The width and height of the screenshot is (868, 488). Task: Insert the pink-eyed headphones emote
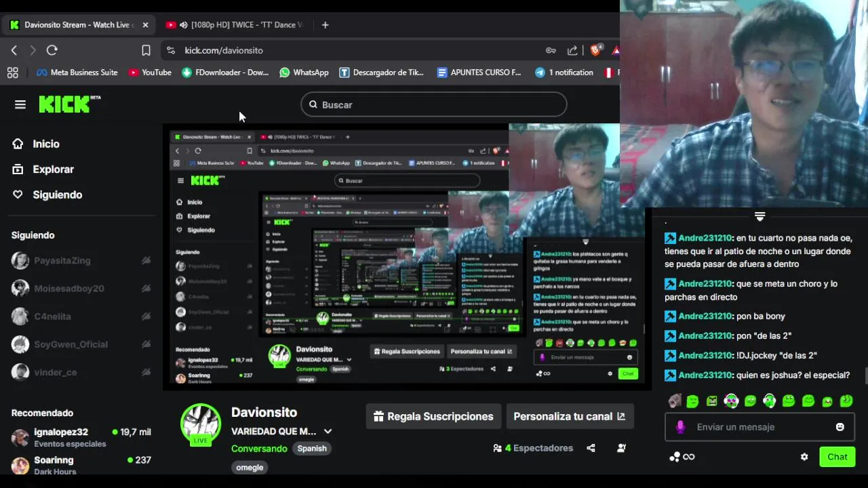click(731, 401)
